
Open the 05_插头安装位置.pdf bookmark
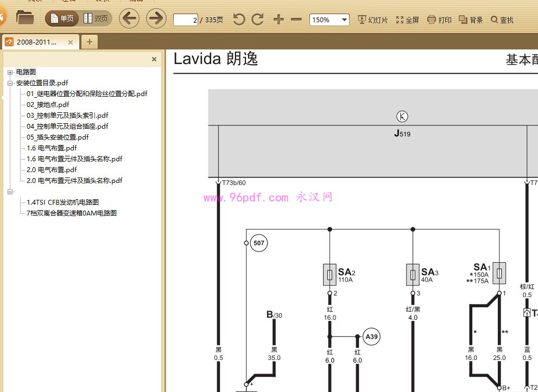[58, 137]
